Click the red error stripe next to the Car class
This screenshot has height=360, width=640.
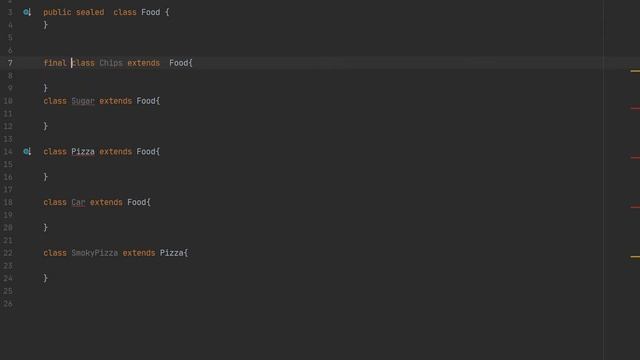click(635, 207)
